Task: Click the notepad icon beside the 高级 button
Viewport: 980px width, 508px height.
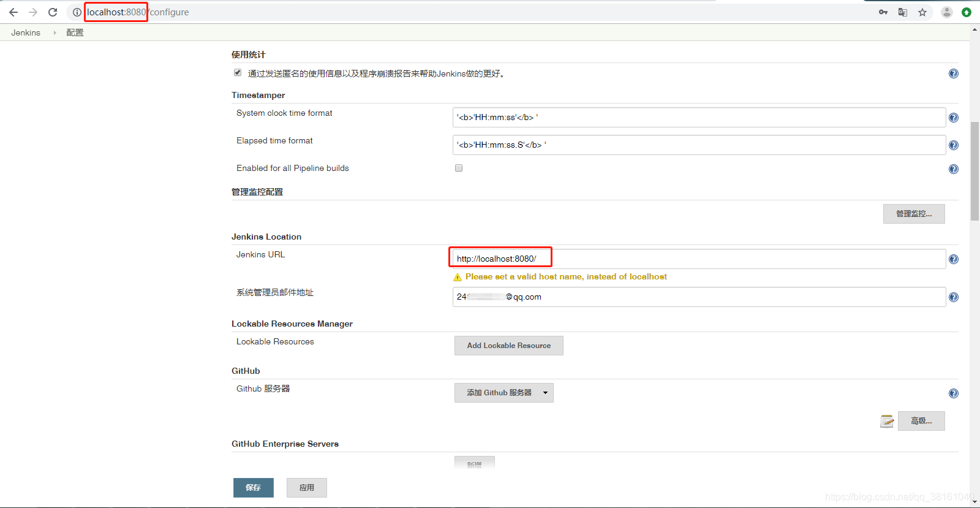Action: click(887, 421)
